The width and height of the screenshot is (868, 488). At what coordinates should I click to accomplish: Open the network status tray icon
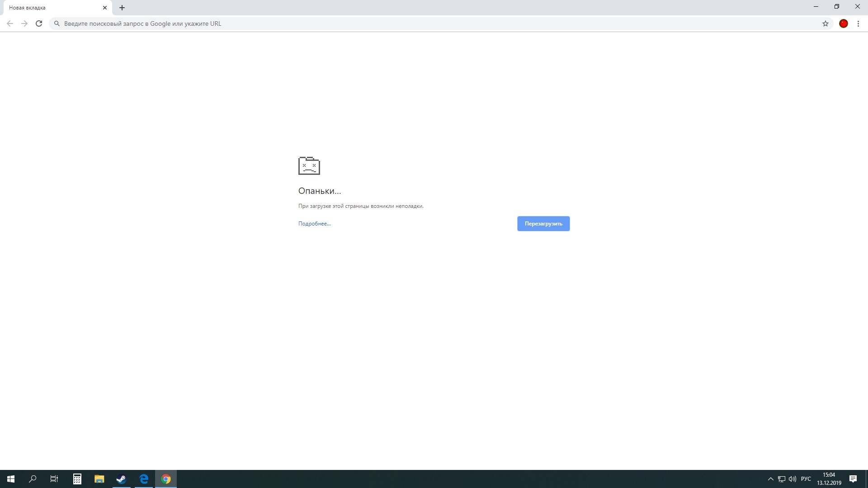pyautogui.click(x=782, y=479)
